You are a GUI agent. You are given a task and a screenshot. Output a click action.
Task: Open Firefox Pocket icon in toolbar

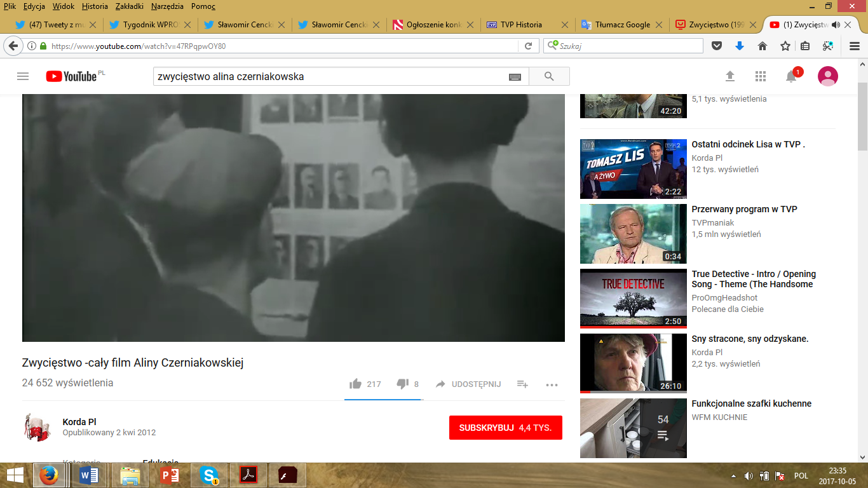coord(716,46)
